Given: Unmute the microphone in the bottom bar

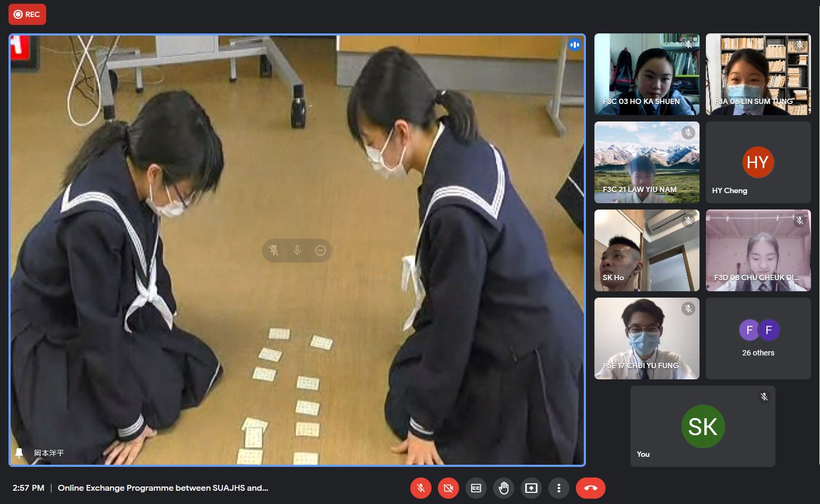Looking at the screenshot, I should 421,488.
